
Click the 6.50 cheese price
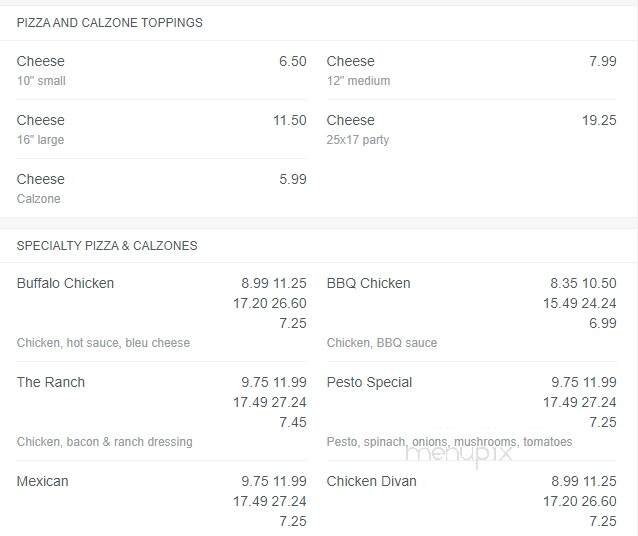click(292, 61)
